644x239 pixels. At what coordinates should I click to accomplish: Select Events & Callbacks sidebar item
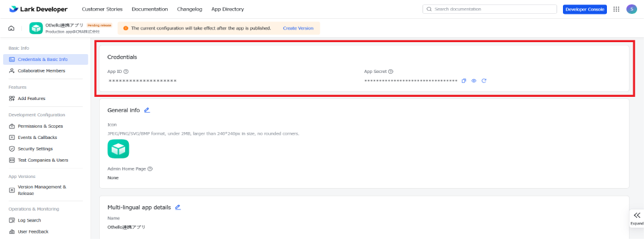(x=37, y=137)
